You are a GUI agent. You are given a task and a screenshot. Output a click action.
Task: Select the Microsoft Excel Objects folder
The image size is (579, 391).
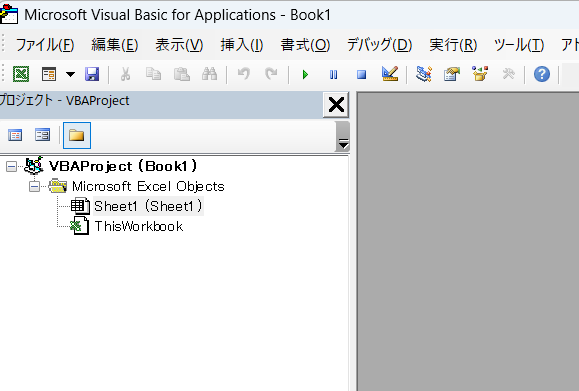click(x=148, y=186)
